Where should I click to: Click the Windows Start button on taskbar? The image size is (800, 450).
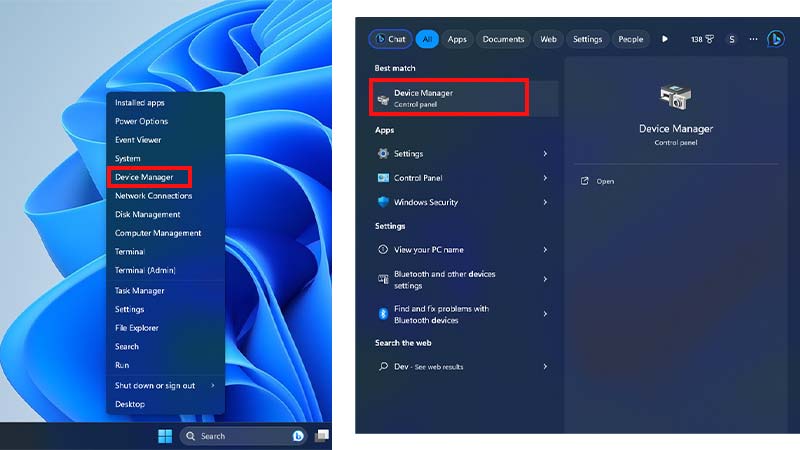coord(165,436)
